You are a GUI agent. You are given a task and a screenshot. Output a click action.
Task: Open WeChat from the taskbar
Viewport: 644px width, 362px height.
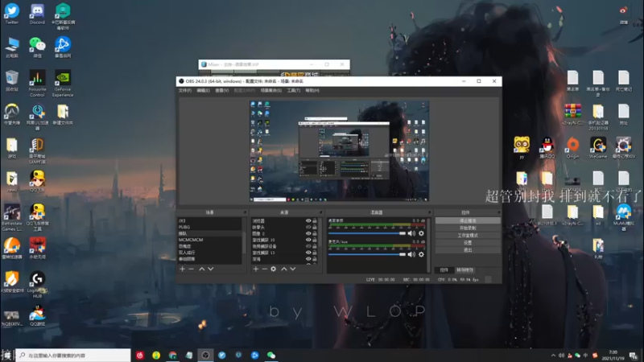pos(271,355)
